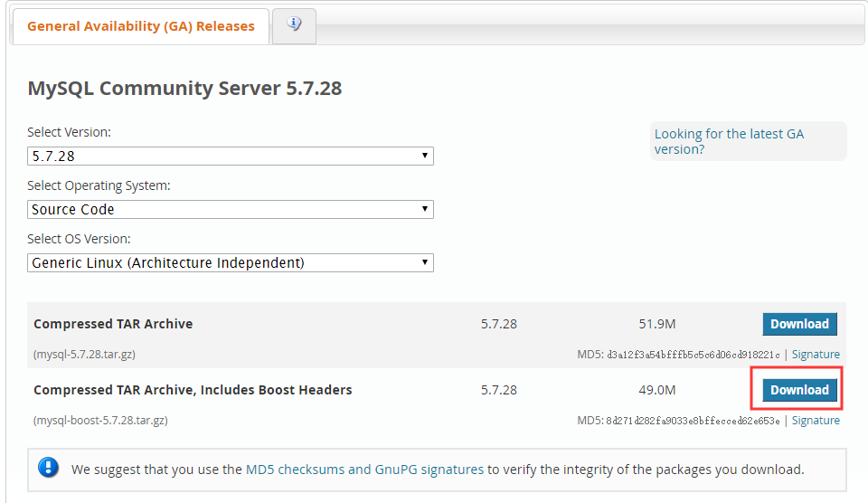Click the blue exclamation notice icon
The height and width of the screenshot is (503, 868).
click(48, 468)
